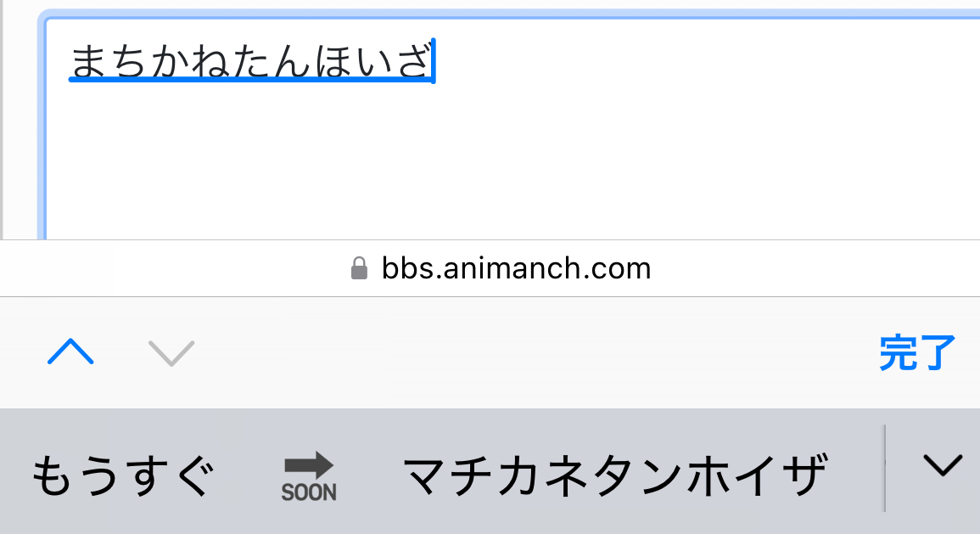Click the underlined まちかねたんほいざ composing text
This screenshot has height=534, width=980.
[251, 62]
